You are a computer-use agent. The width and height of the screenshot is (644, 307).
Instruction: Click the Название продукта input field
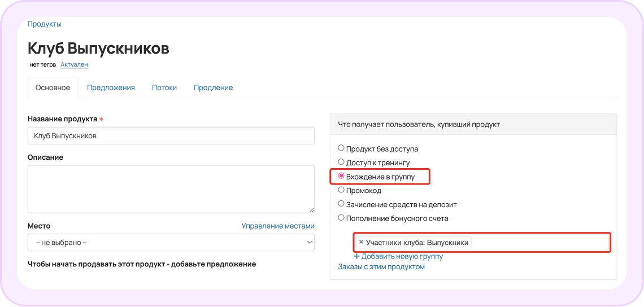click(x=171, y=135)
